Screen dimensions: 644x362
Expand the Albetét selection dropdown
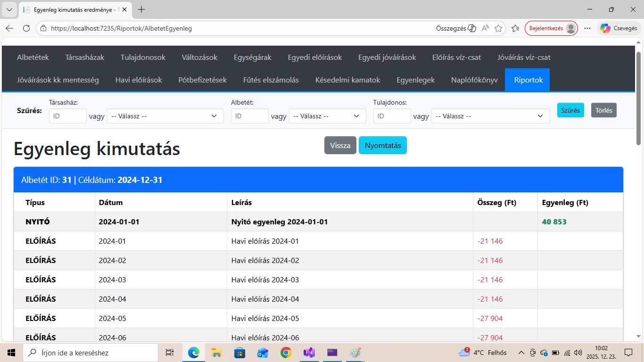(x=327, y=116)
